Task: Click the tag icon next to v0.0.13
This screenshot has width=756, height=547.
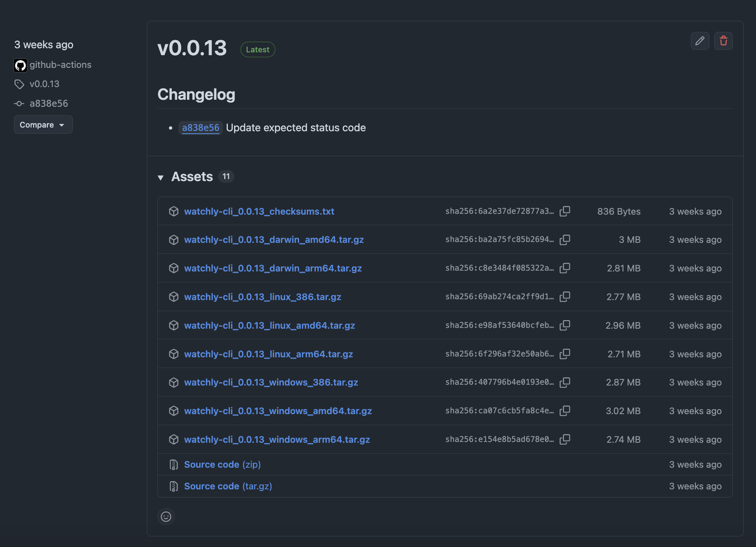Action: tap(19, 84)
